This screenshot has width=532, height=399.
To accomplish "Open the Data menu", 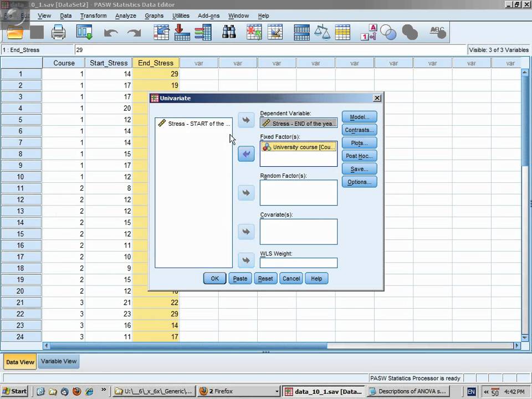I will click(65, 16).
